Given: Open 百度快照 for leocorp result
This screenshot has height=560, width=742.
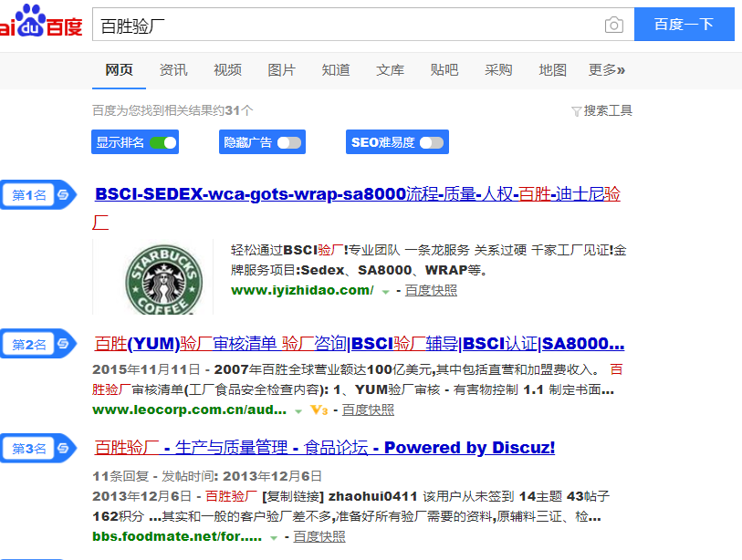Looking at the screenshot, I should pos(368,410).
